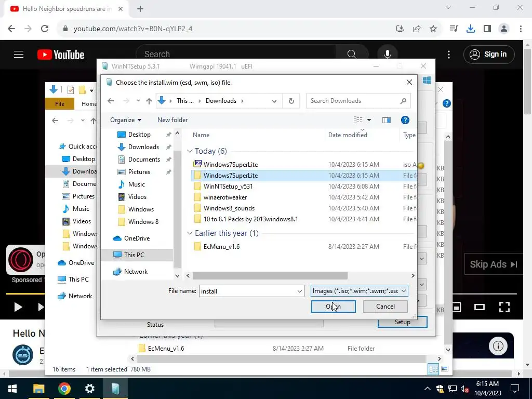Switch YouTube player to theater mode
The height and width of the screenshot is (399, 532).
(480, 308)
